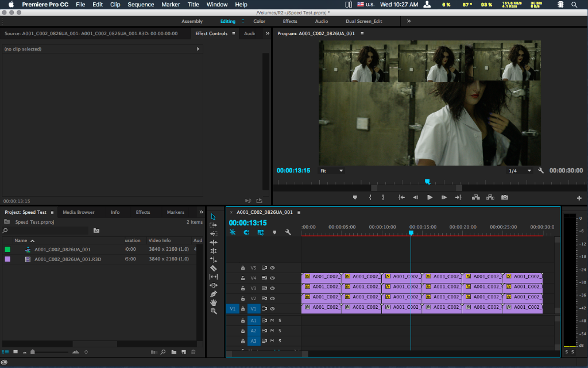
Task: Select the Slide tool
Action: click(x=214, y=285)
